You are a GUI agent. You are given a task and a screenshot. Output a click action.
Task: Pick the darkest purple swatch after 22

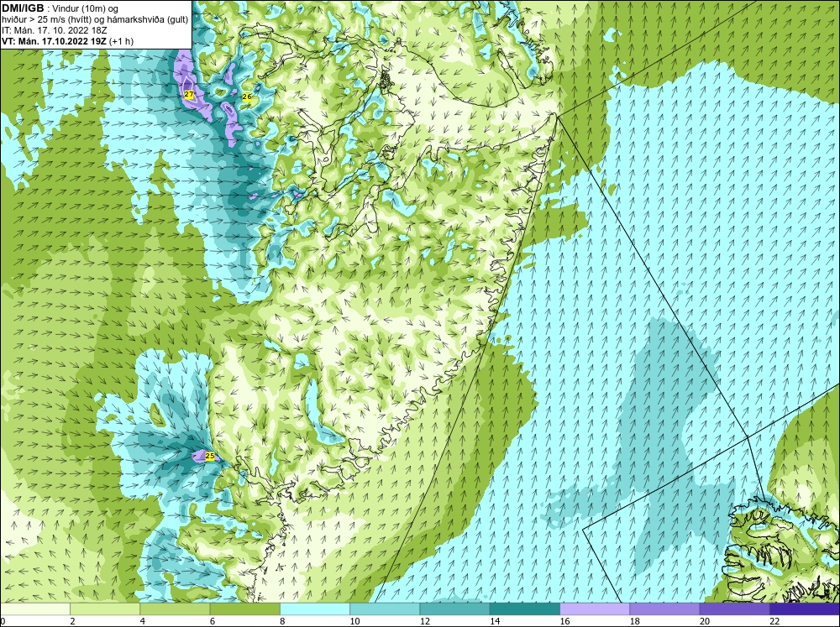[x=805, y=609]
